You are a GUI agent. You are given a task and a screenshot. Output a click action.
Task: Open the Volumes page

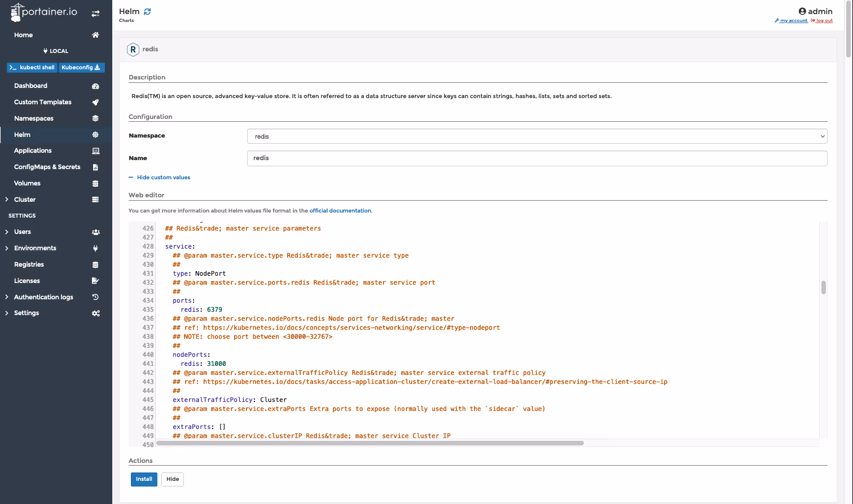coord(27,183)
